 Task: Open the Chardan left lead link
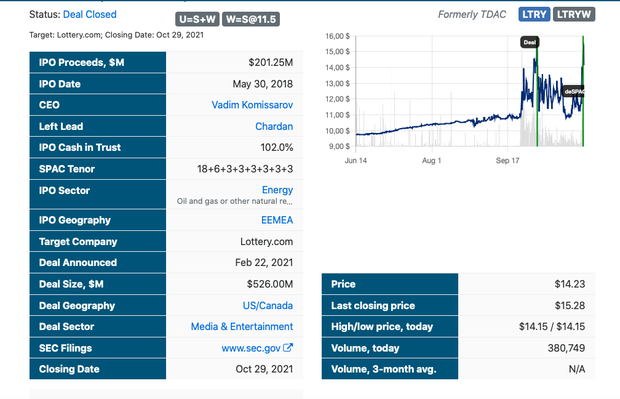pyautogui.click(x=274, y=126)
